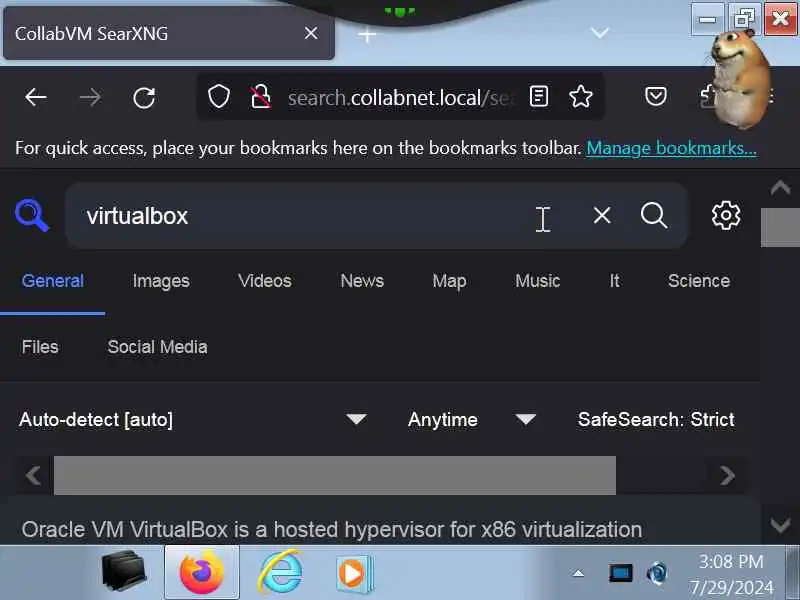This screenshot has width=800, height=600.
Task: Open the list all tabs chevron
Action: coord(599,34)
